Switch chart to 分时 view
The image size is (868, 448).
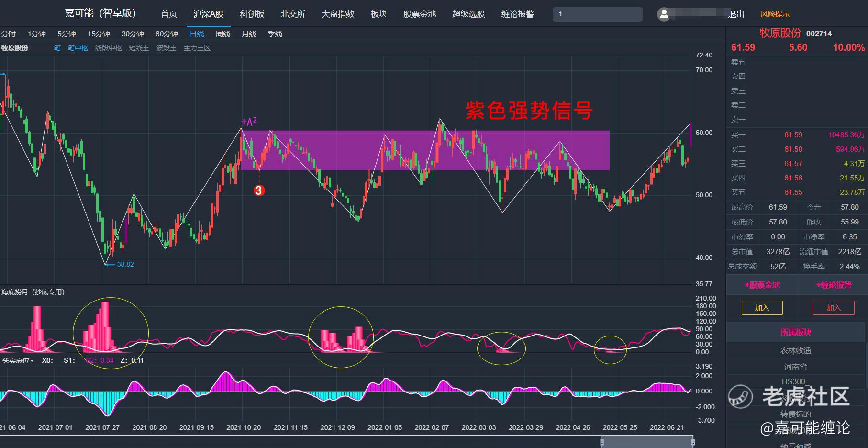click(x=9, y=34)
